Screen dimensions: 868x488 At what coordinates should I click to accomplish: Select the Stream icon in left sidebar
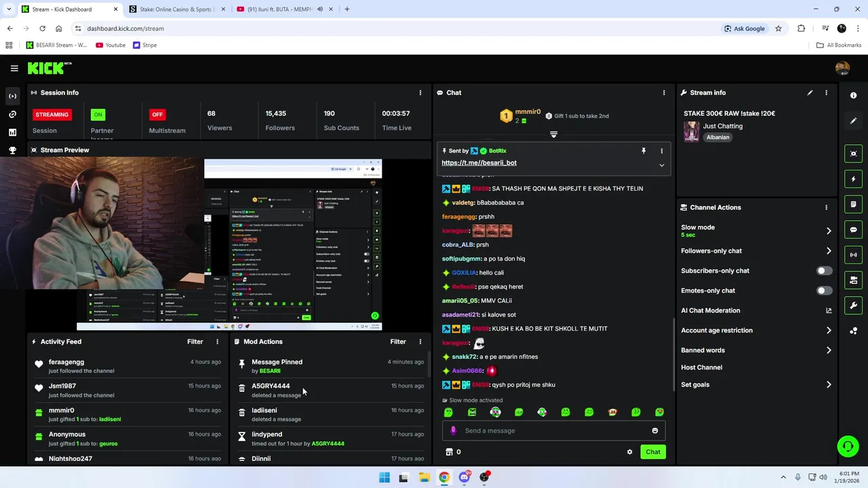(12, 96)
